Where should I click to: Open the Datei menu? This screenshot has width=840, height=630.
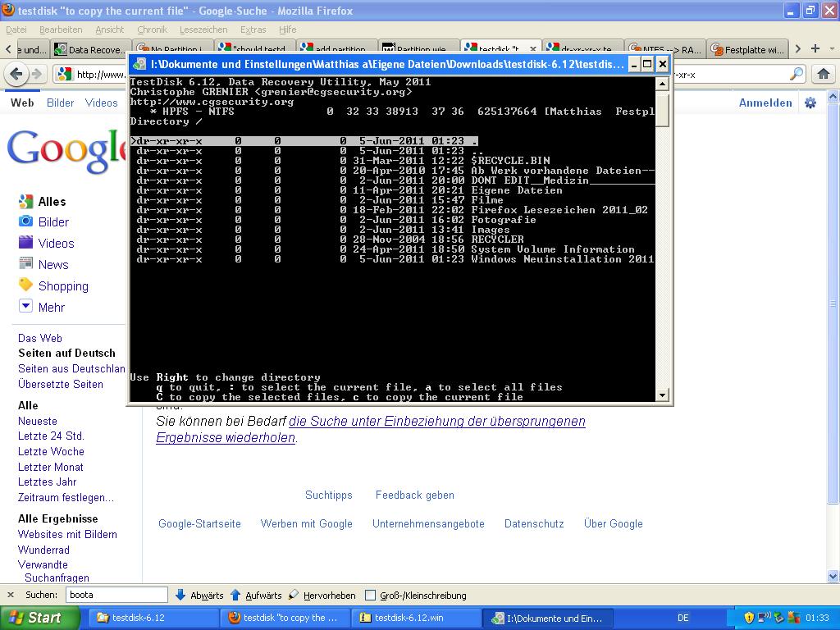[16, 30]
